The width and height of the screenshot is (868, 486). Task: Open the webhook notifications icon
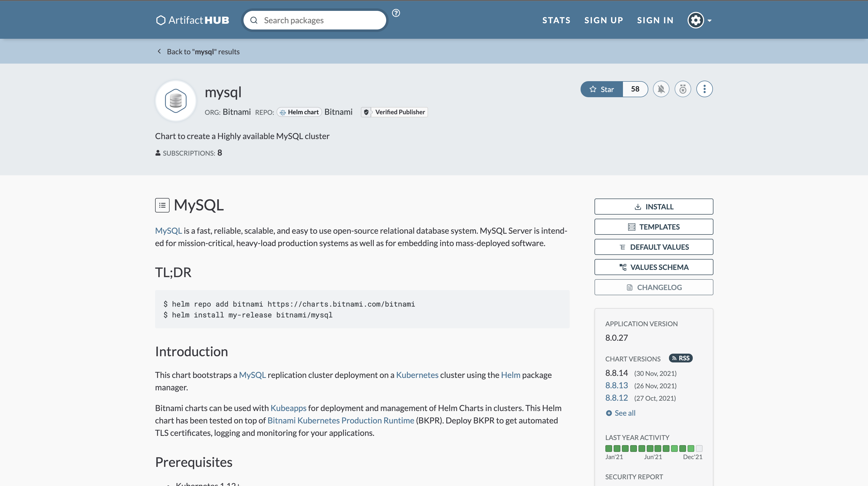(683, 89)
